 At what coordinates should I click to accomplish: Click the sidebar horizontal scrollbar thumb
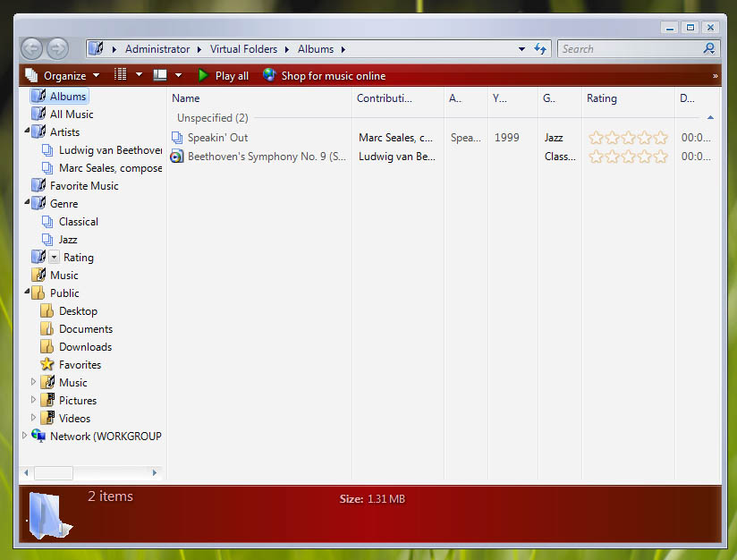click(54, 472)
